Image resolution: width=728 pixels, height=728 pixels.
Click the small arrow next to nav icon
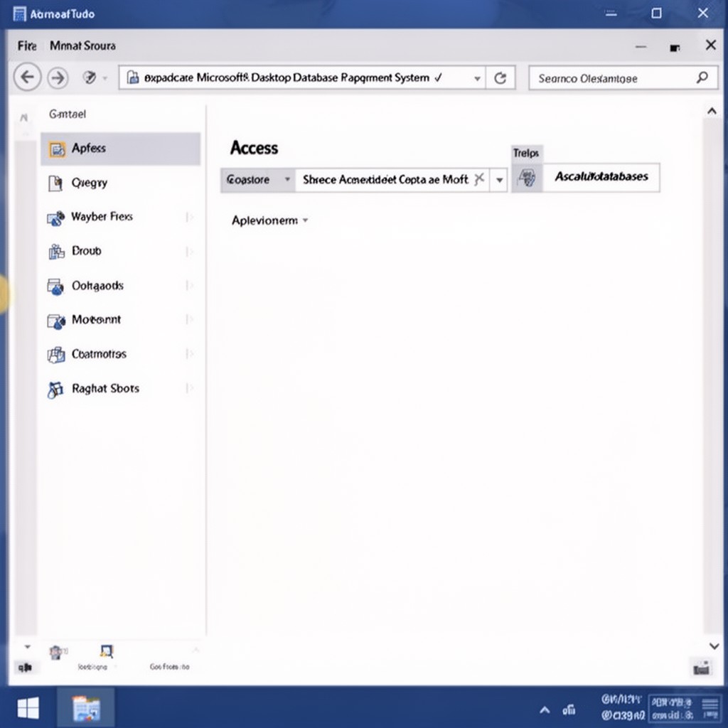tap(105, 78)
